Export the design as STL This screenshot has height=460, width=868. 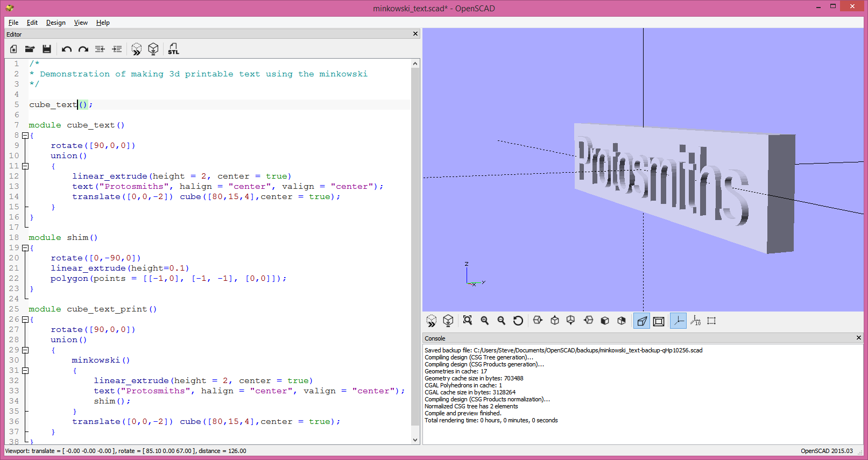click(173, 49)
